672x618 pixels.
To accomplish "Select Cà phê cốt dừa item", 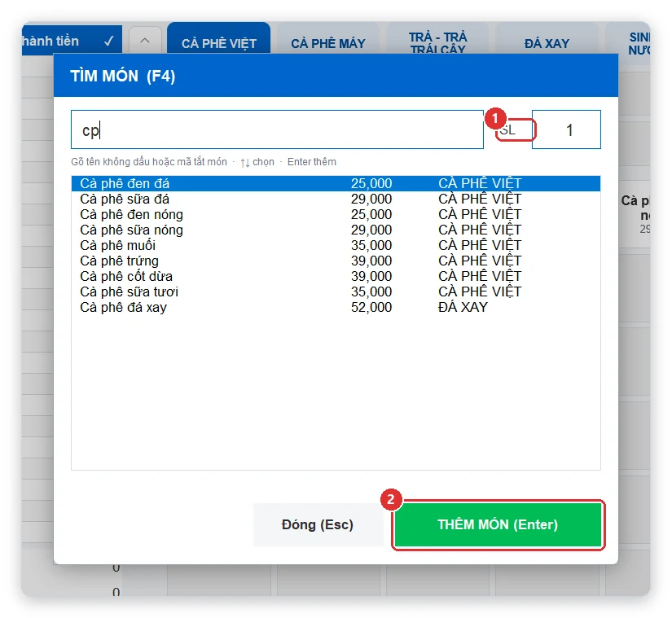I will click(336, 276).
